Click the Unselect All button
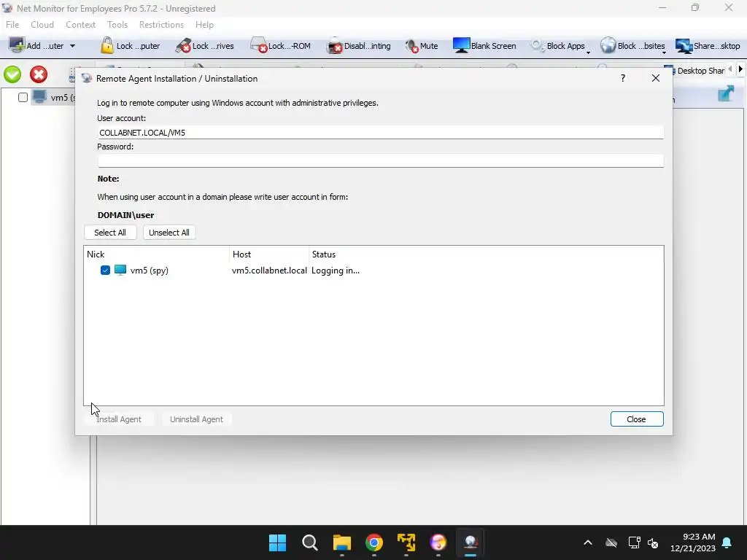The width and height of the screenshot is (747, 560). [x=169, y=233]
